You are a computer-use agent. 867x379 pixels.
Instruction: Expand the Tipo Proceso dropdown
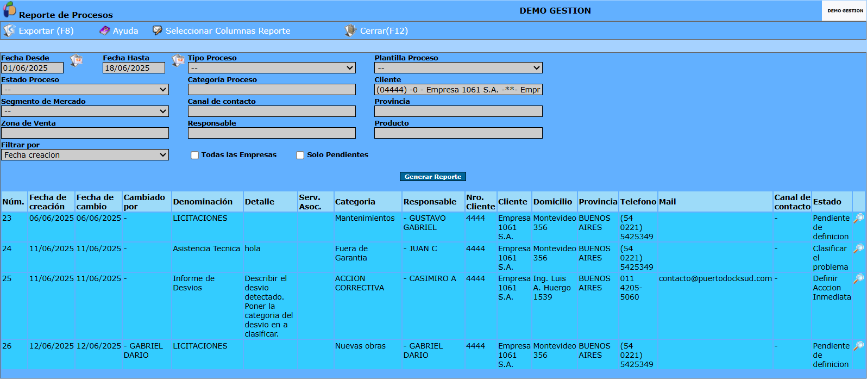tap(271, 68)
